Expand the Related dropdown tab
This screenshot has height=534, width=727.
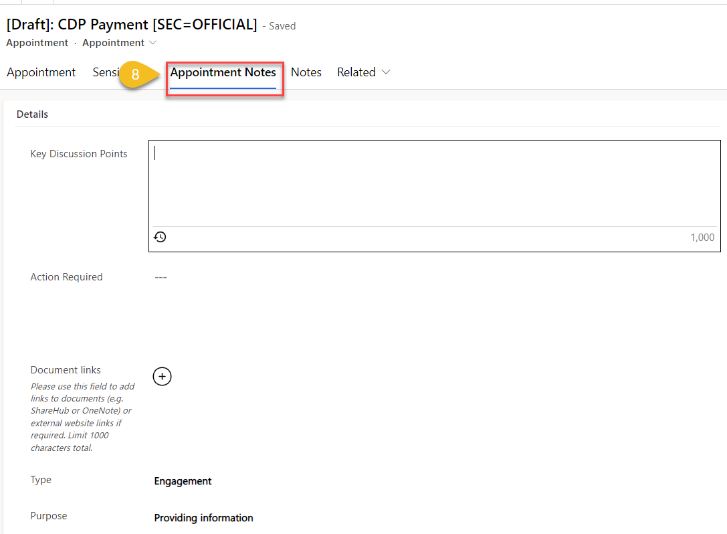pos(364,72)
